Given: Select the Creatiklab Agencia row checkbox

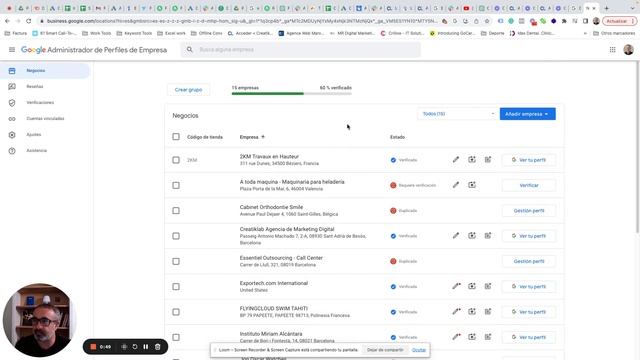Looking at the screenshot, I should (176, 236).
